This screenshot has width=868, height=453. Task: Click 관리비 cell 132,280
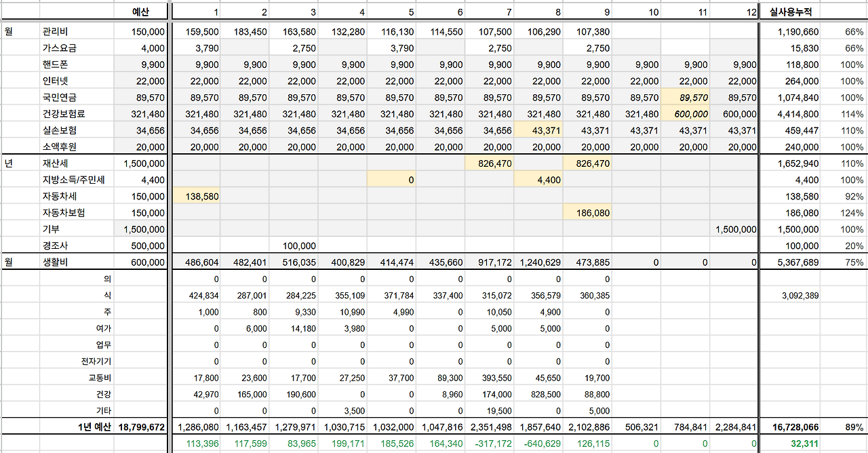(x=348, y=32)
